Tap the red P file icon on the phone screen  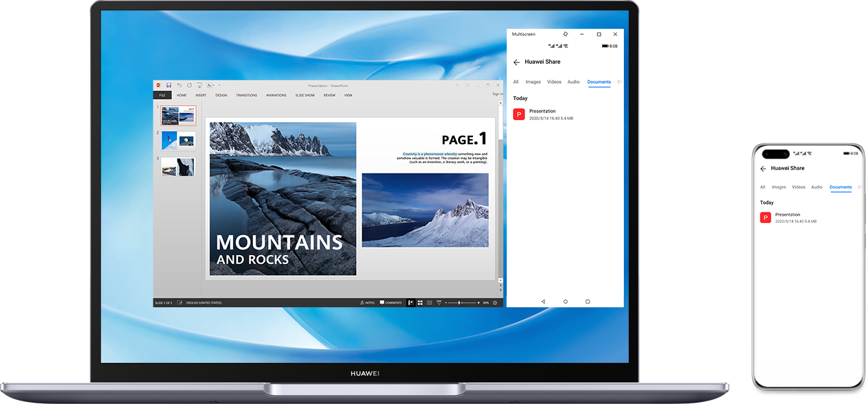pos(766,217)
